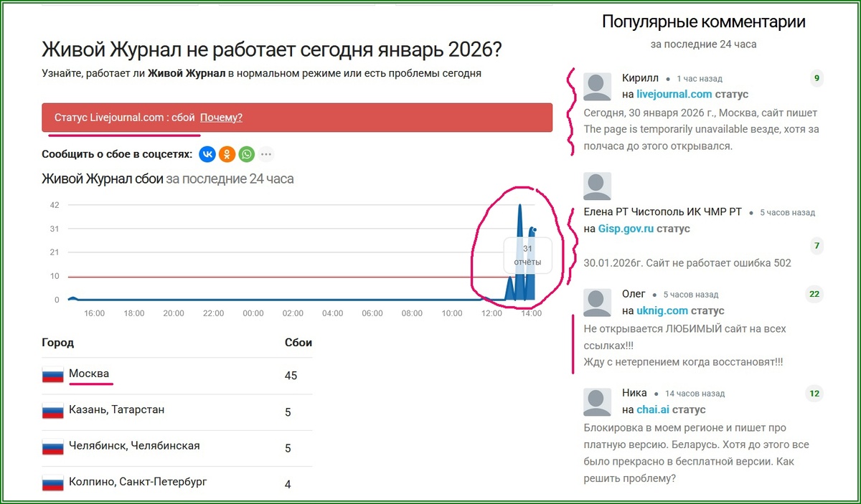Image resolution: width=861 pixels, height=504 pixels.
Task: Click the vote badge 9 on Кирилл's comment
Action: 816,78
